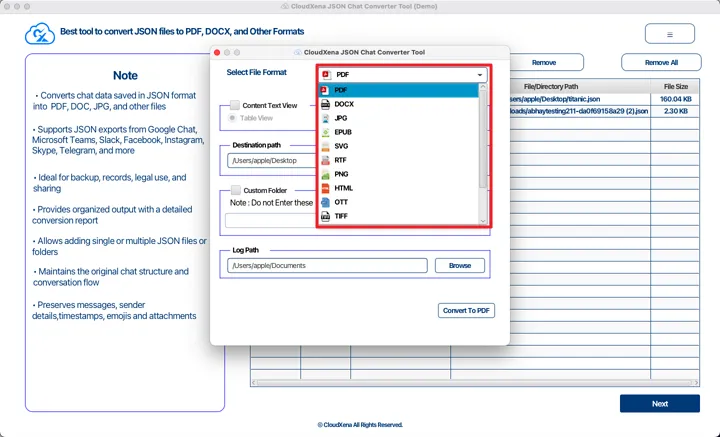Click the Next button

click(659, 404)
